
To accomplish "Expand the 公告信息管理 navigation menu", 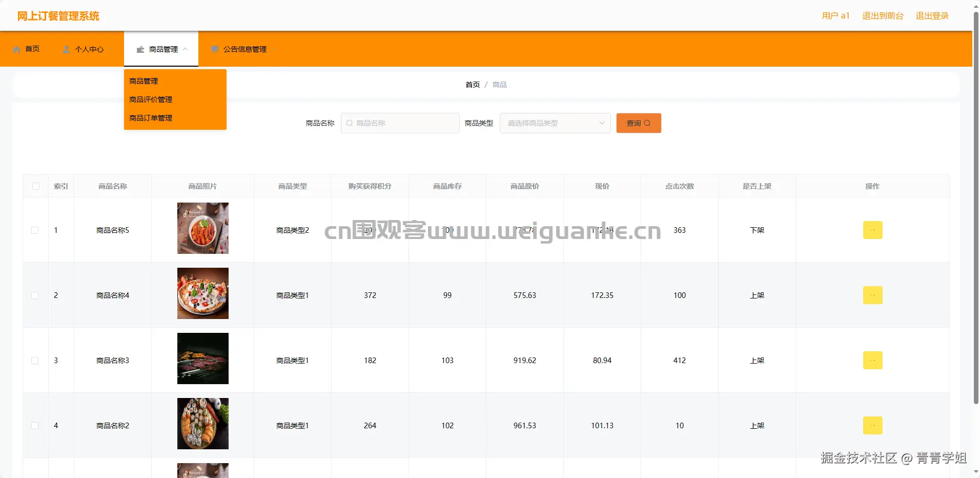I will click(244, 49).
